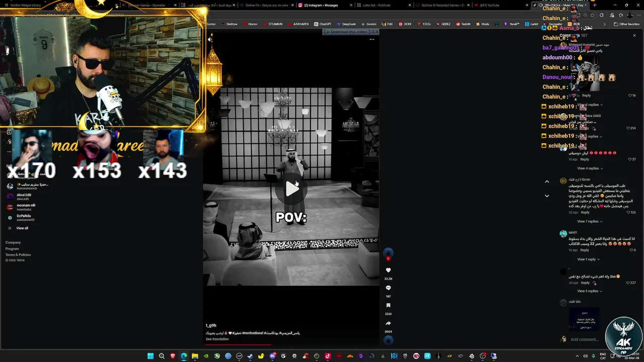Open File Explorer from the taskbar

point(195,356)
